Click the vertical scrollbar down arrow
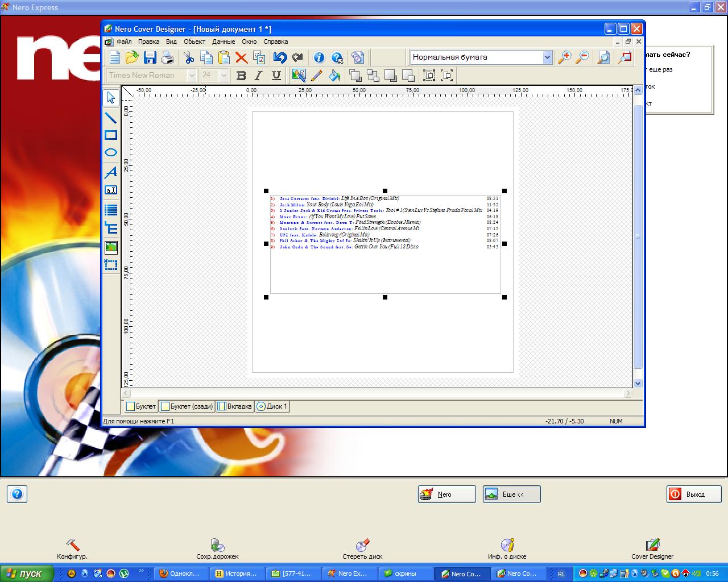Image resolution: width=728 pixels, height=582 pixels. click(638, 384)
